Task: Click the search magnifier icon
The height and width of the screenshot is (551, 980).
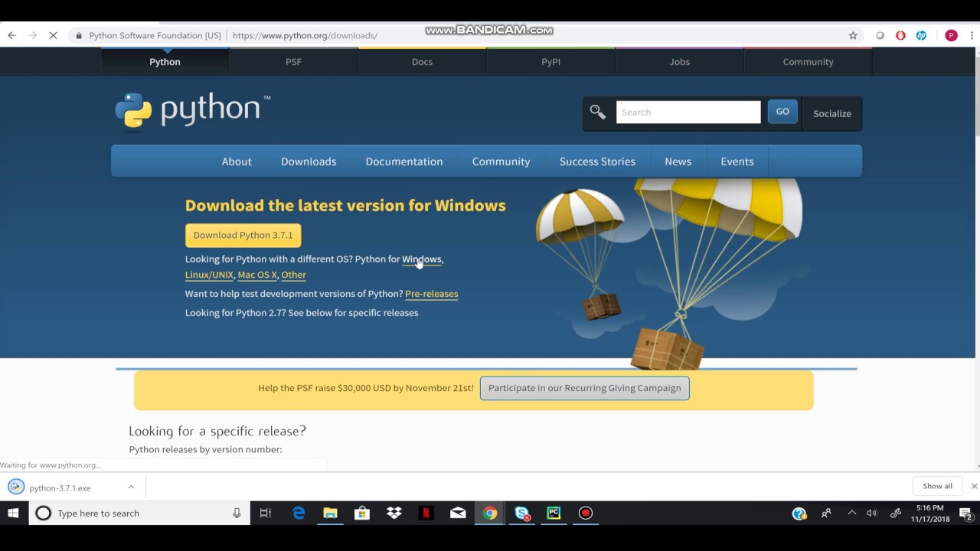Action: click(x=598, y=112)
